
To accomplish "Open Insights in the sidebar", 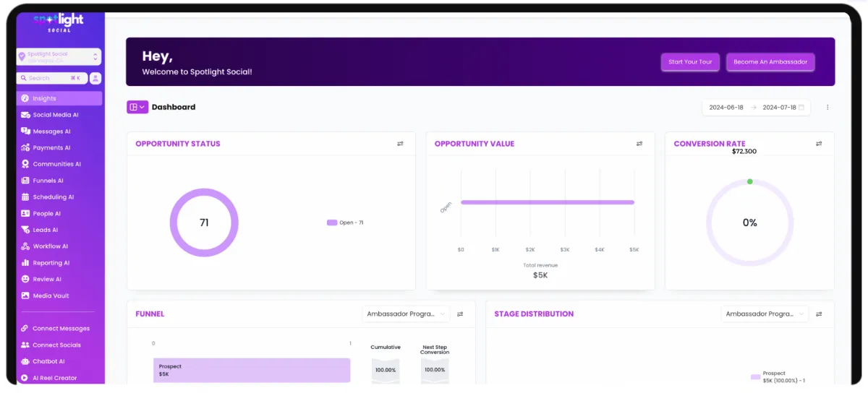I will pos(59,98).
